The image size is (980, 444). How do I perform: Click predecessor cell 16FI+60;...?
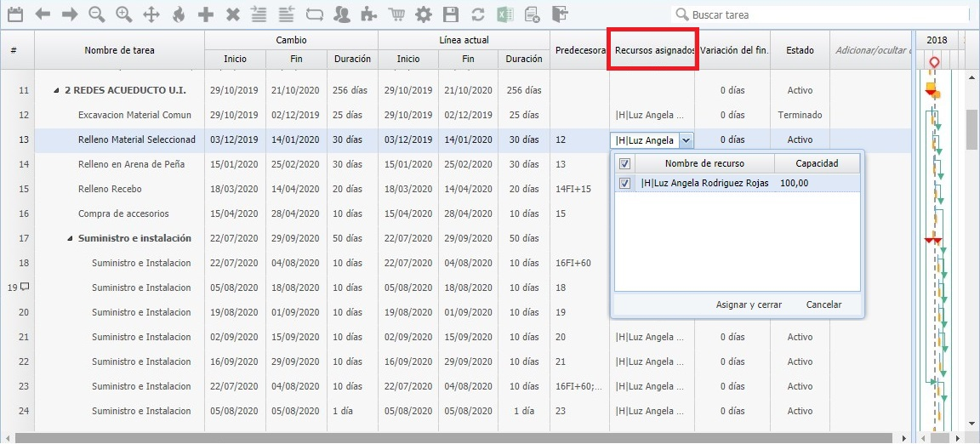(x=578, y=386)
